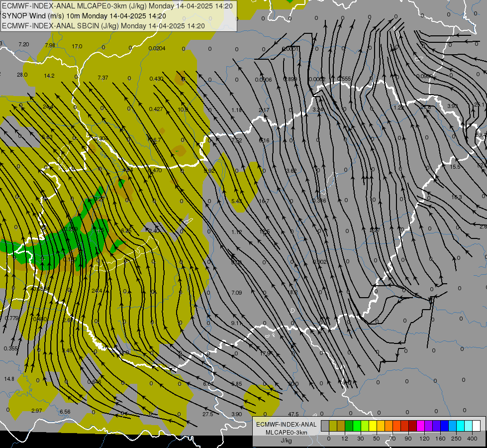Click the map value 15.5
This screenshot has height=448, width=487.
click(x=455, y=167)
